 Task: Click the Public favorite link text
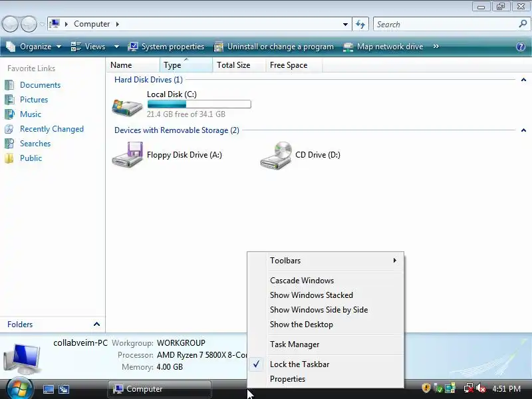[31, 158]
